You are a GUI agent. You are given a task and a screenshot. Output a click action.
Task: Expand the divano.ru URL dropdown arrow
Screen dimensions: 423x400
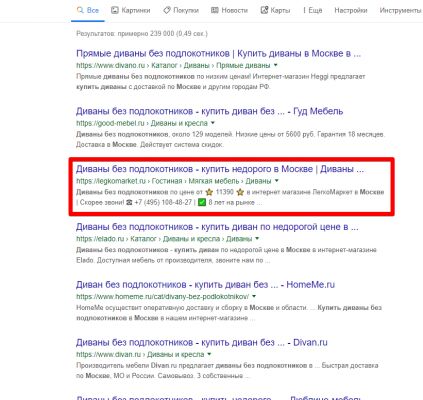(275, 65)
